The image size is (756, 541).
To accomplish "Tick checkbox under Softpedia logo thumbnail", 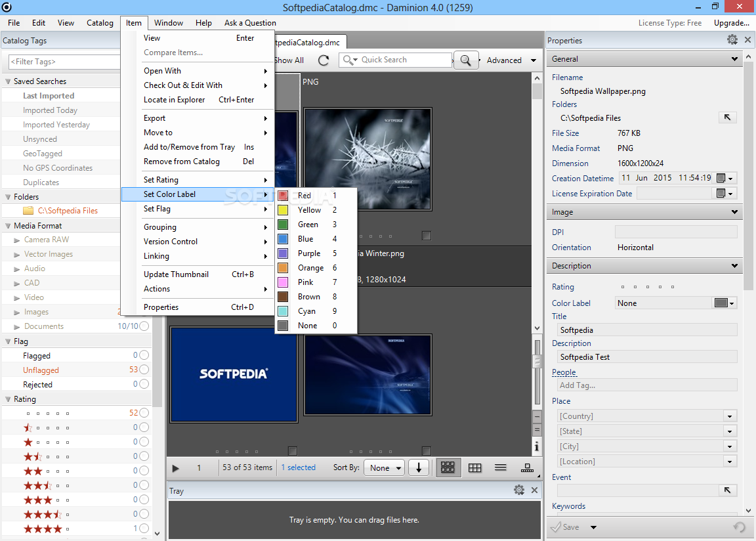I will [292, 451].
